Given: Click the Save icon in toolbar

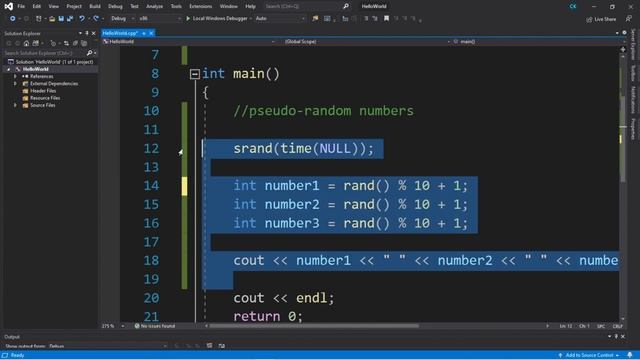Looking at the screenshot, I should coord(61,19).
